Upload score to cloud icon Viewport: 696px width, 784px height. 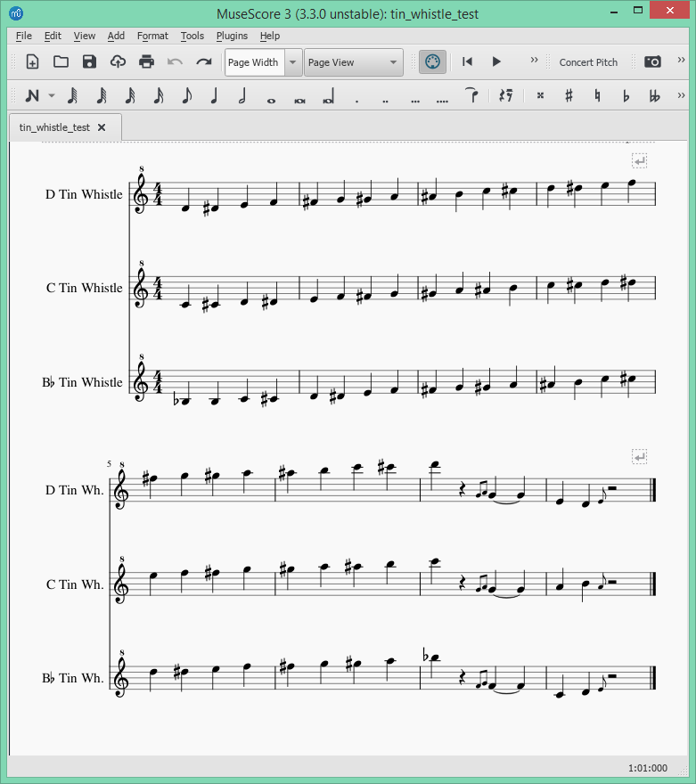tap(118, 62)
